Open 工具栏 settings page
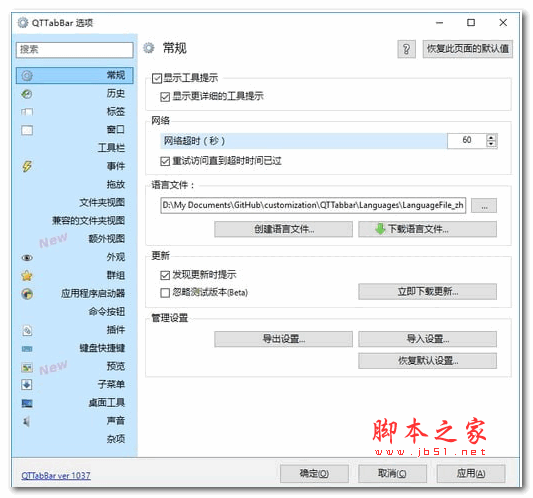The width and height of the screenshot is (533, 498). pos(111,148)
